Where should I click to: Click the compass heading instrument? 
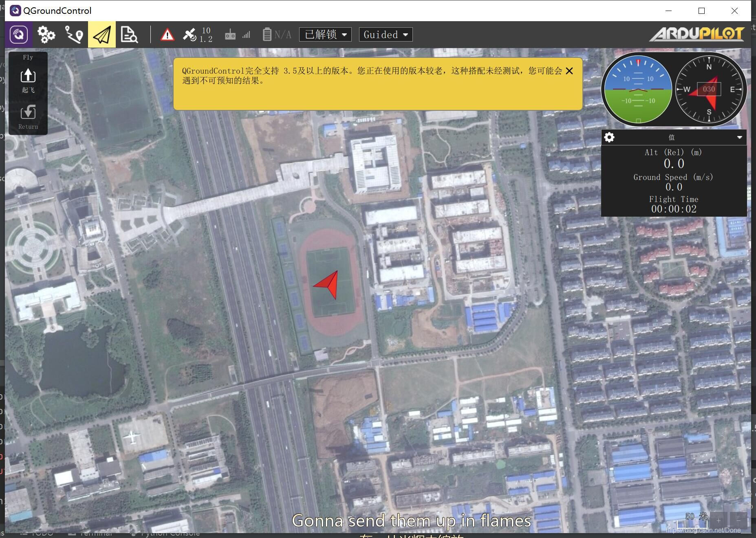709,90
